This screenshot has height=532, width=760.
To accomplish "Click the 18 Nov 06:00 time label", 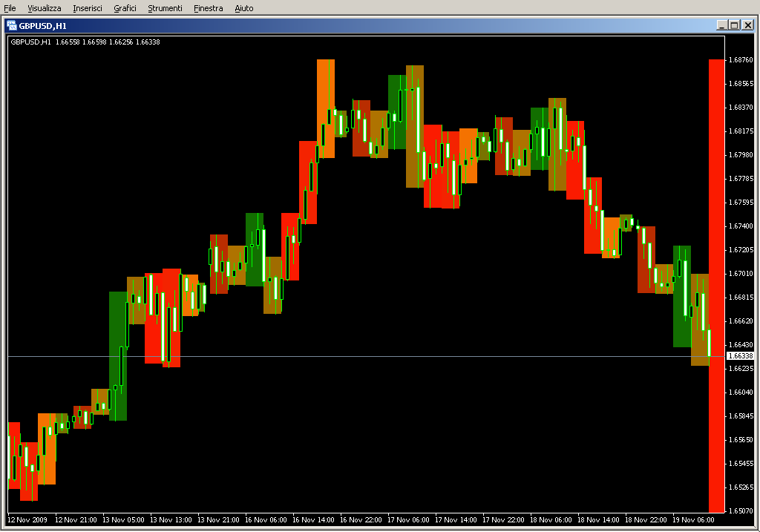I will coord(551,520).
